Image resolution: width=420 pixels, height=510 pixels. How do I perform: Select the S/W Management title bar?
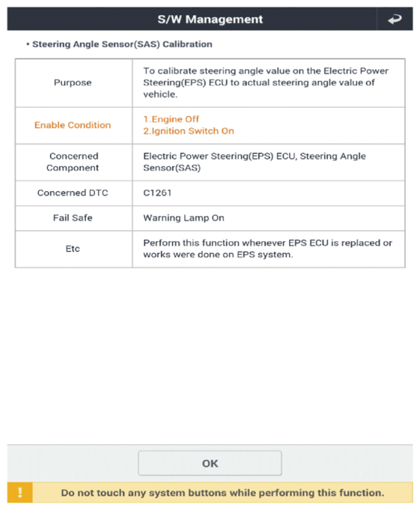pos(210,19)
